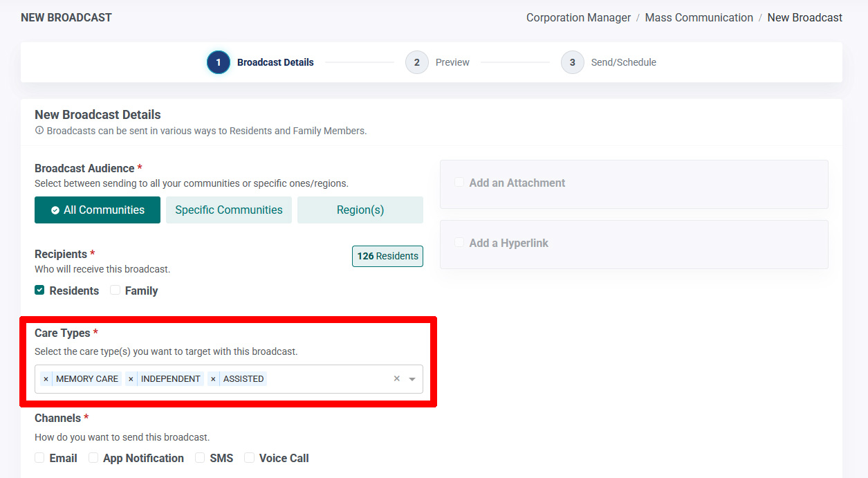
Task: Remove the ASSISTED care type tag
Action: tap(213, 379)
